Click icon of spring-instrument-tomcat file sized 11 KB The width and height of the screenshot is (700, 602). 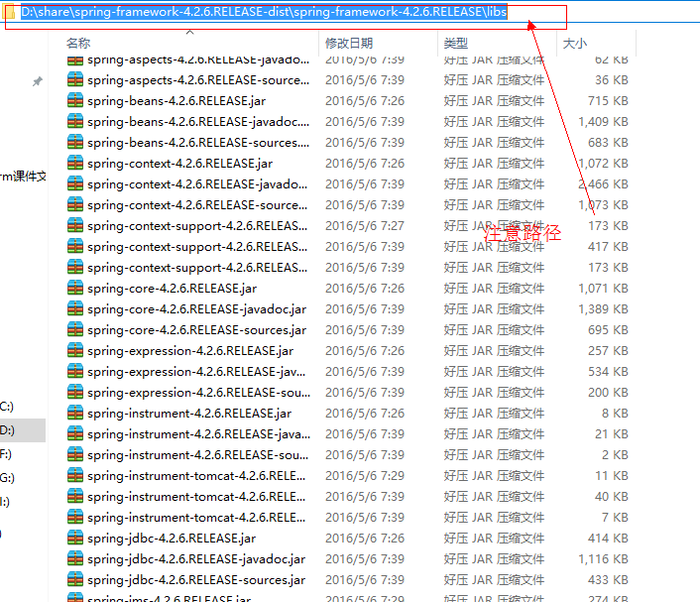[x=75, y=476]
